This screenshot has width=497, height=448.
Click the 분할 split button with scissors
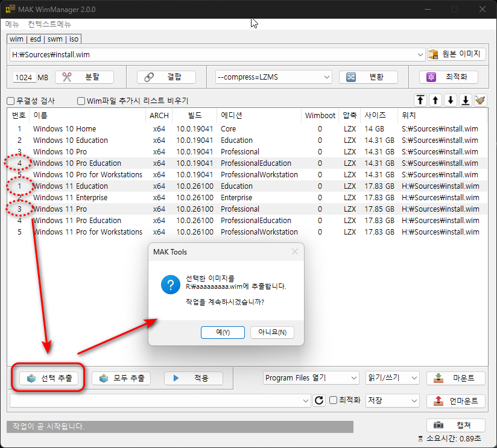(x=84, y=77)
